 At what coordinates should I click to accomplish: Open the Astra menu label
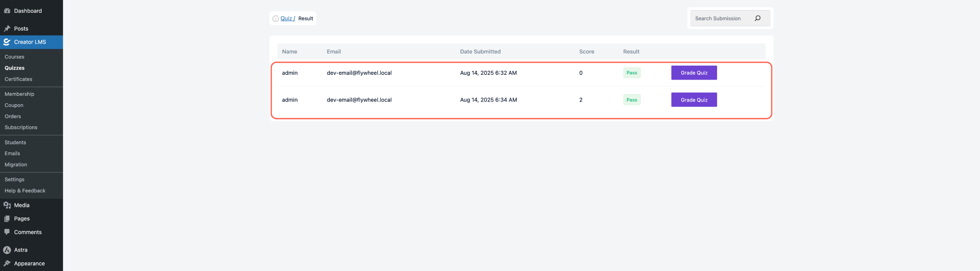(x=21, y=250)
